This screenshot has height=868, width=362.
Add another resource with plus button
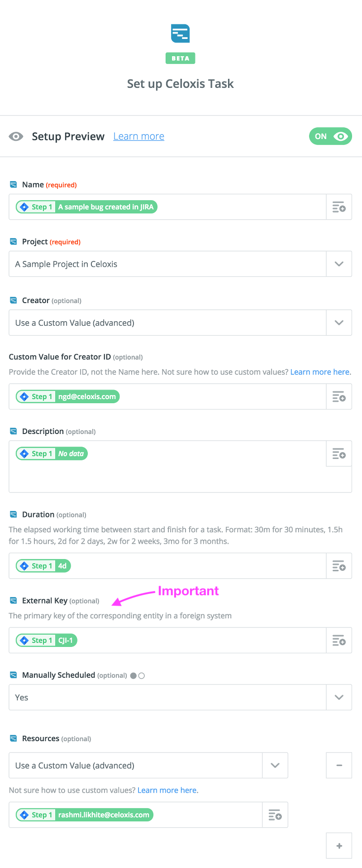click(x=339, y=846)
